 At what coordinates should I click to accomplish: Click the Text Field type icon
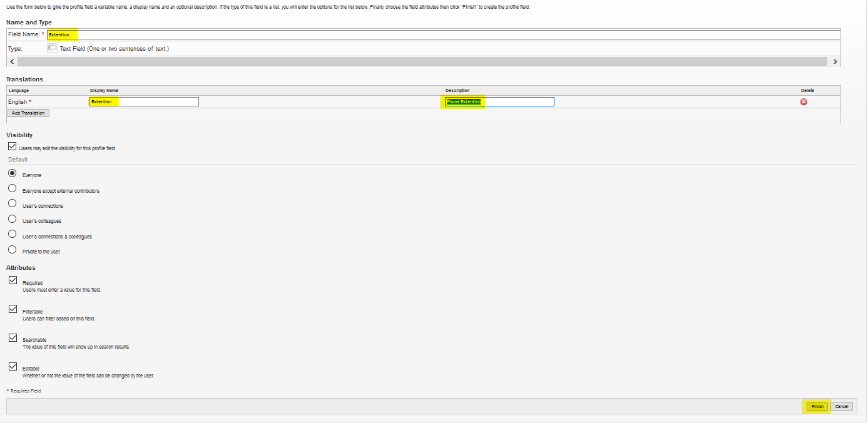(x=53, y=48)
